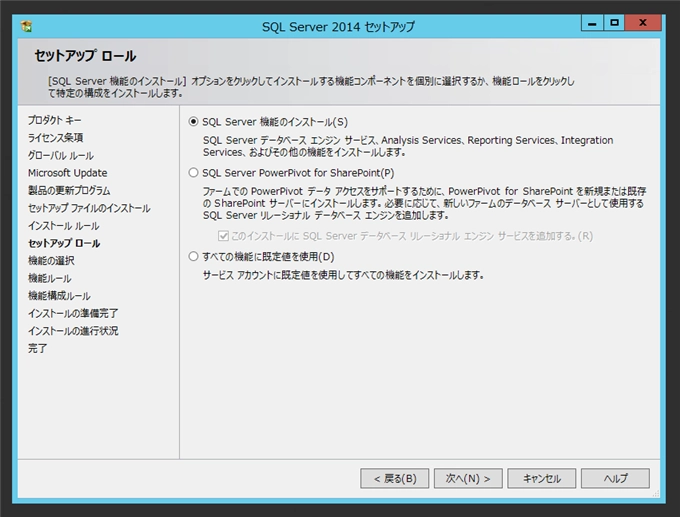The width and height of the screenshot is (680, 517).
Task: Open help with the ヘルプ button
Action: [615, 478]
